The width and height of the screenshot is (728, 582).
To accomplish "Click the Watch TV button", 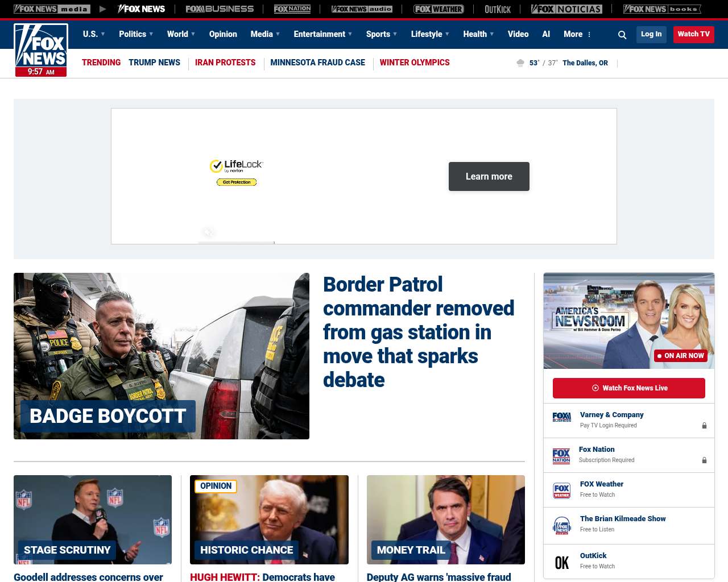I will (693, 34).
